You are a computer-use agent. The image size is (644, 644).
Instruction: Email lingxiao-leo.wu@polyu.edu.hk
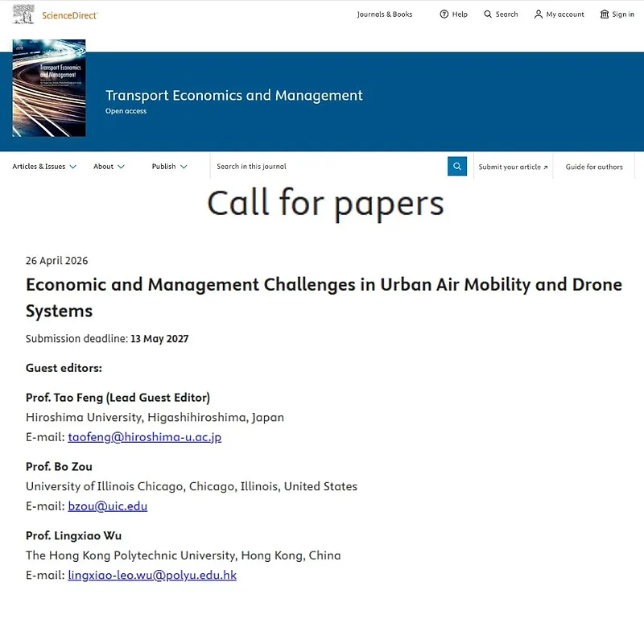pos(152,575)
